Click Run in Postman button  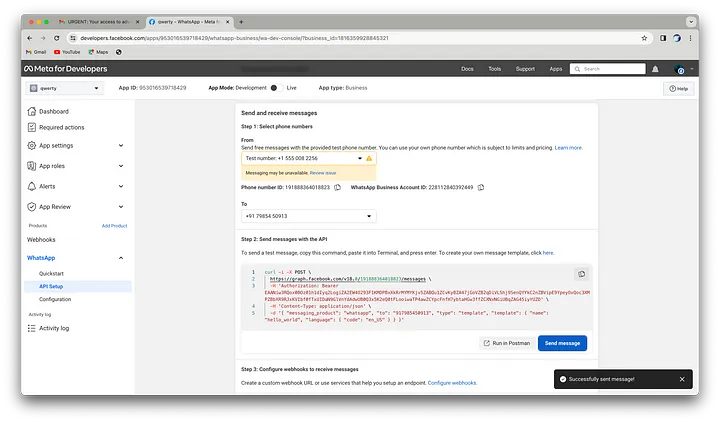tap(506, 343)
